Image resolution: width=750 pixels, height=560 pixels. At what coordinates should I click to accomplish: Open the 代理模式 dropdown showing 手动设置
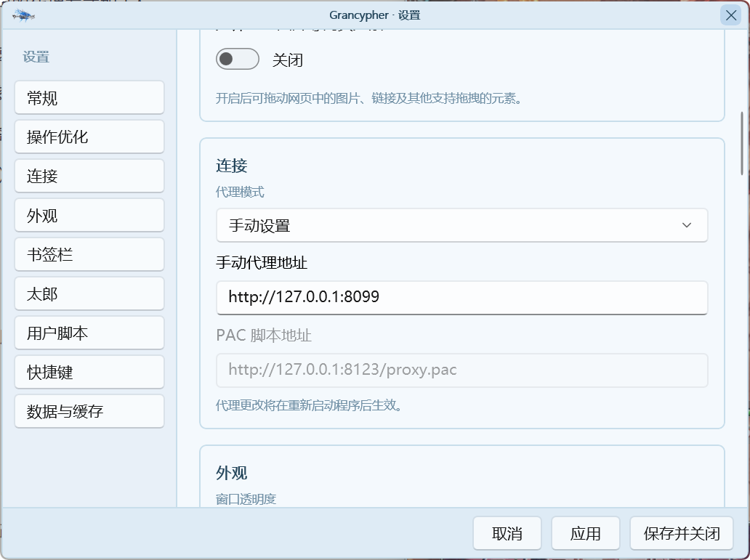(461, 225)
